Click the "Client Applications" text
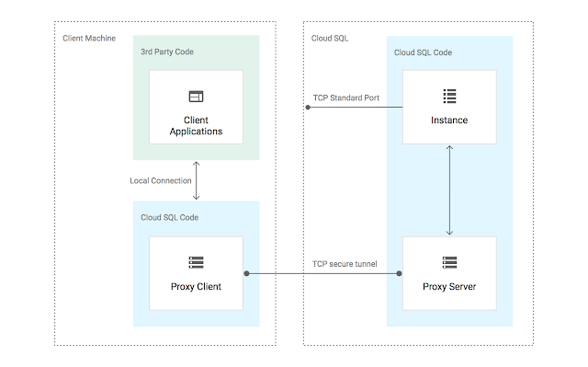This screenshot has width=588, height=367. pos(196,126)
